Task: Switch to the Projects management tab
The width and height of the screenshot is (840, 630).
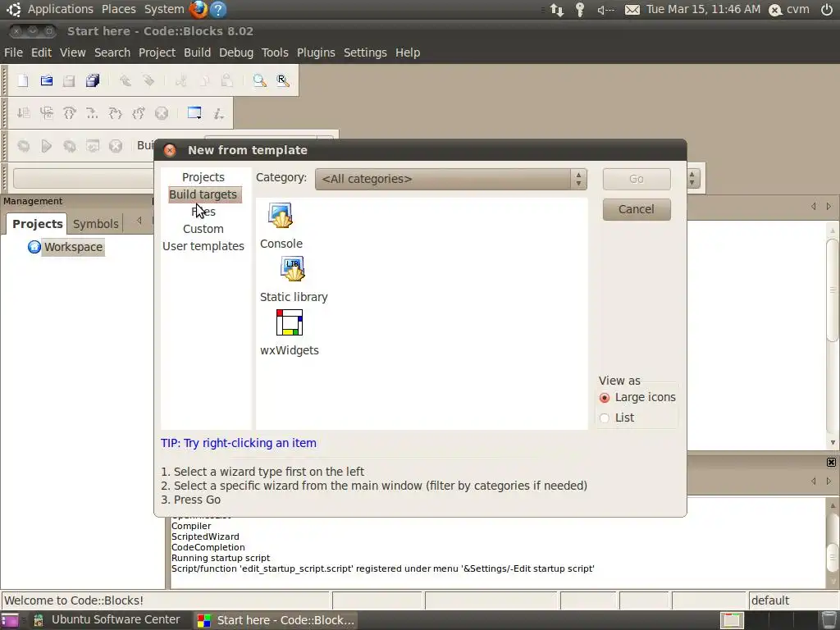Action: click(x=38, y=224)
